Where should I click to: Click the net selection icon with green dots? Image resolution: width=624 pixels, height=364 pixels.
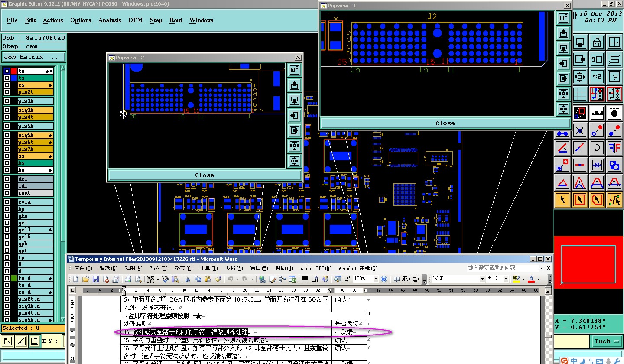[x=614, y=200]
